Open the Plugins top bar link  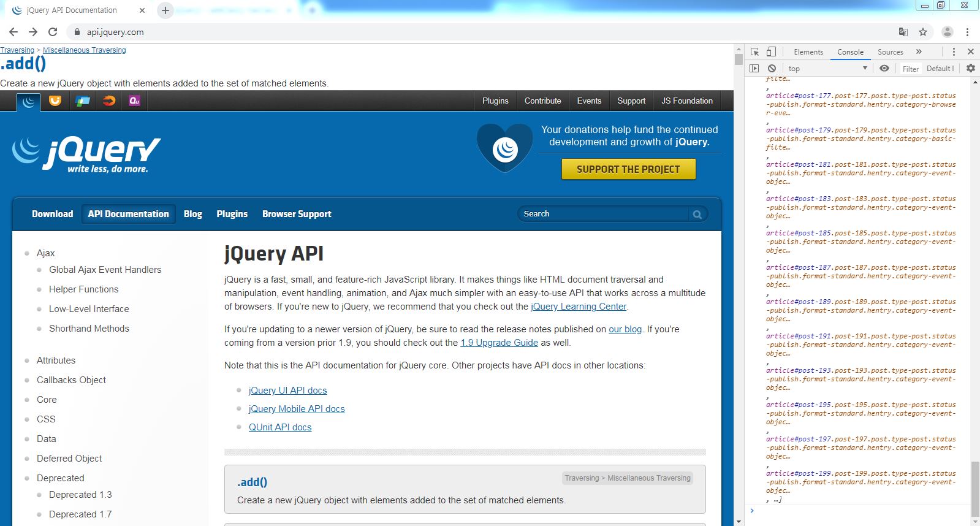[x=495, y=101]
